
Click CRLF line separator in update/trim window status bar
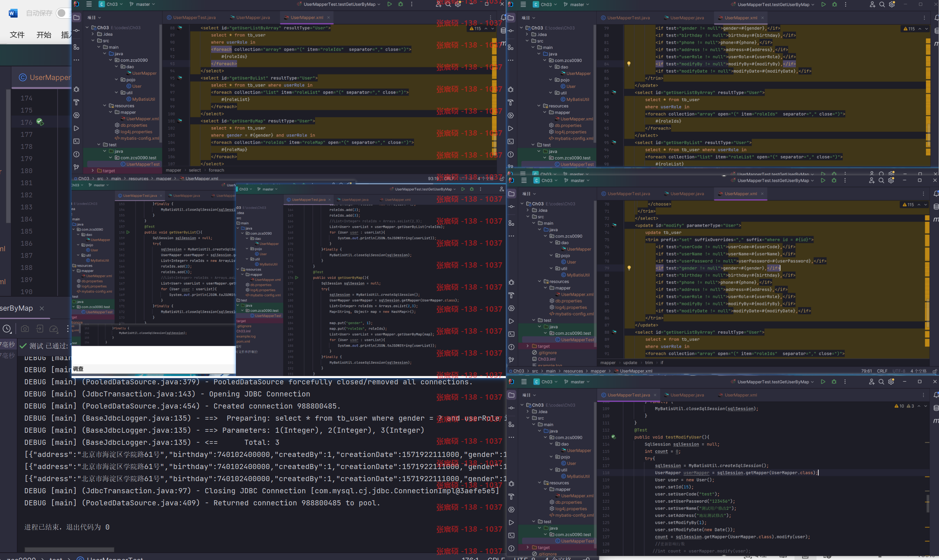(x=882, y=371)
